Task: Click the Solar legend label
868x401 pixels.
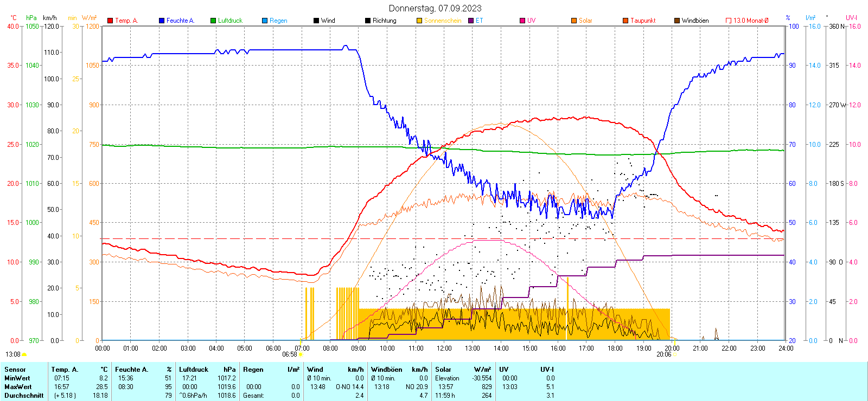Action: (x=585, y=21)
